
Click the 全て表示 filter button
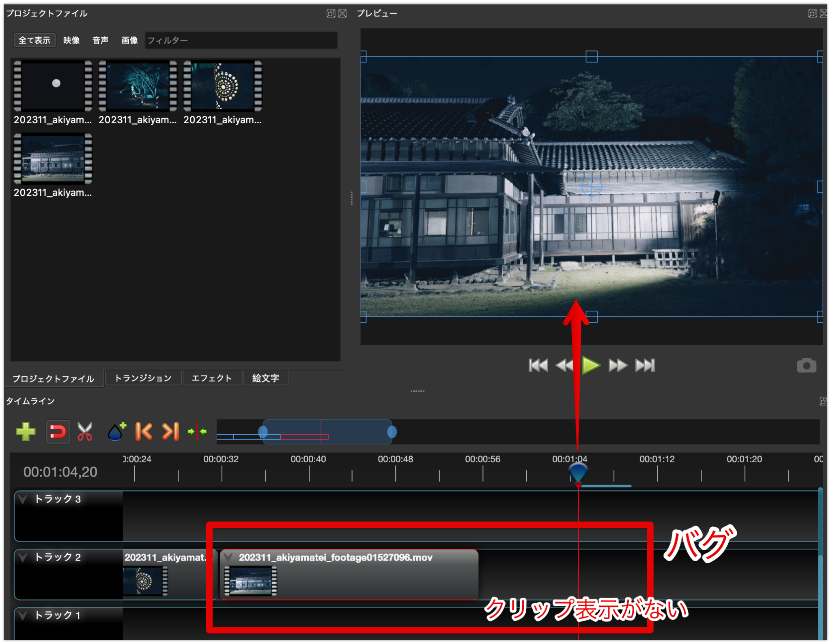coord(34,40)
